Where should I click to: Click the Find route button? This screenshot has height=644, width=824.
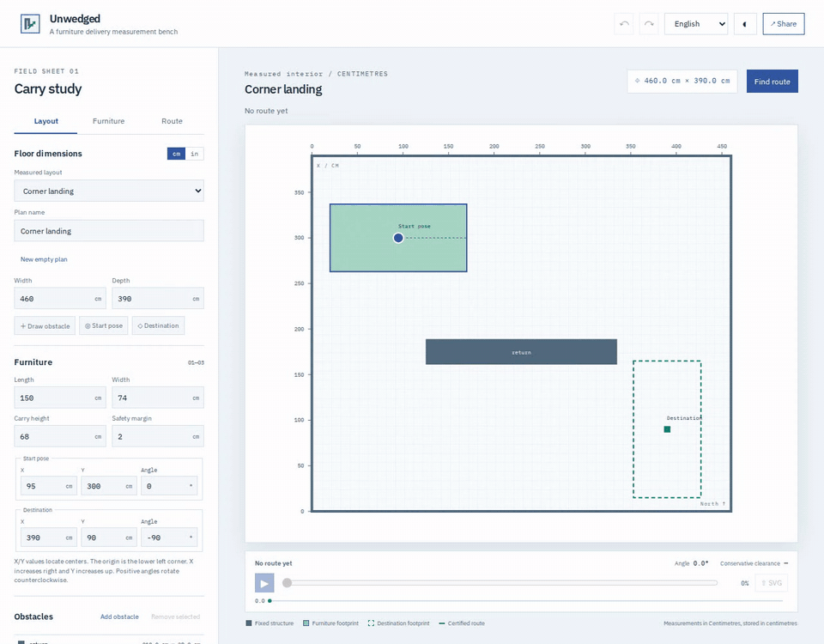tap(772, 82)
